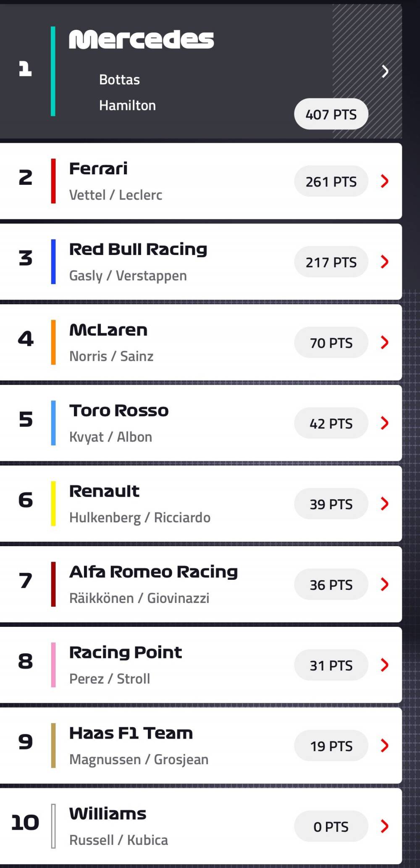Click the 70 PTS badge for McLaren
The height and width of the screenshot is (868, 420).
click(331, 342)
